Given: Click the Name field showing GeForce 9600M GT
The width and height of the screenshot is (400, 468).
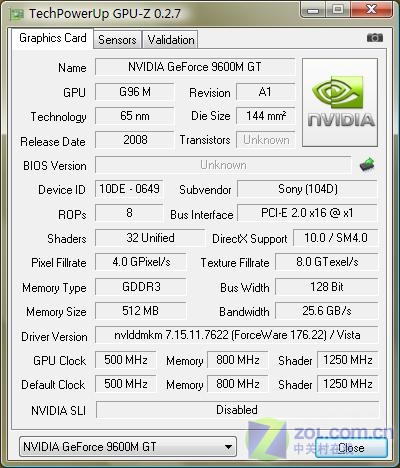Looking at the screenshot, I should 195,67.
